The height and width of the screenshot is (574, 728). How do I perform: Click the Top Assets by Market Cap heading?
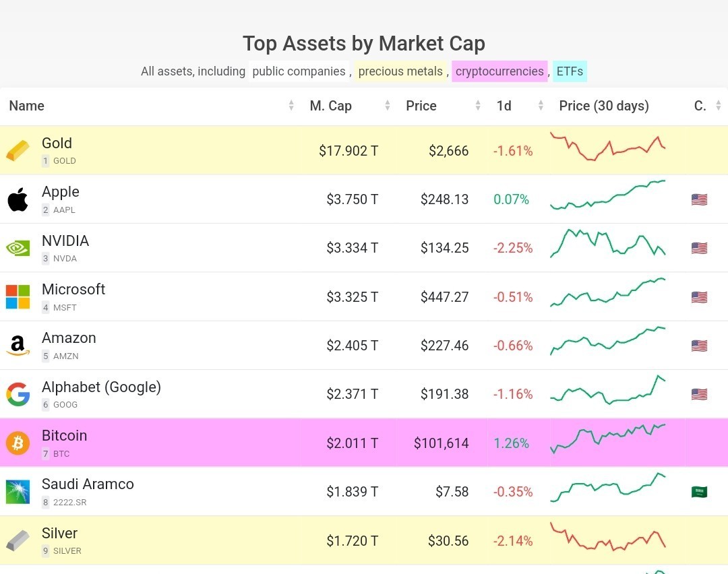point(364,44)
